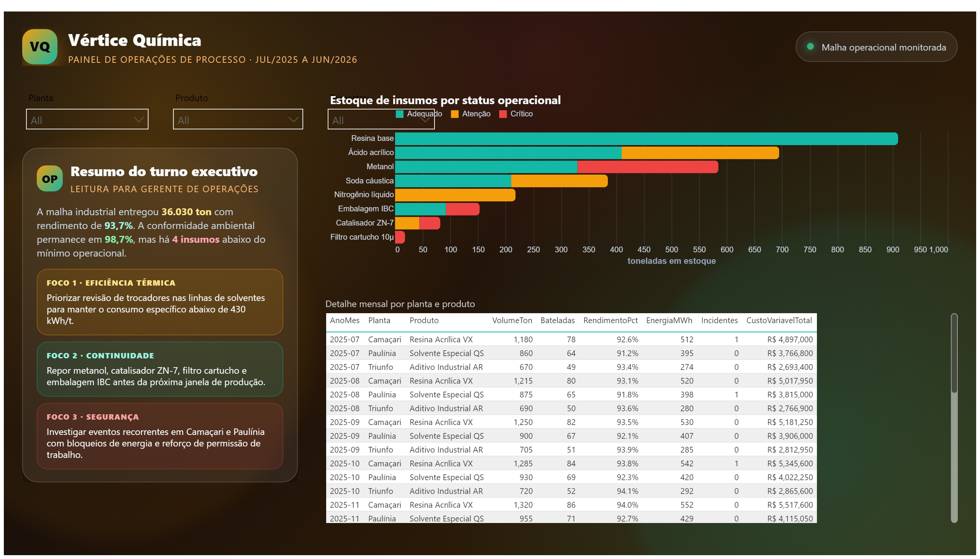Open the third All slicer dropdown
The width and height of the screenshot is (980, 559).
click(381, 119)
